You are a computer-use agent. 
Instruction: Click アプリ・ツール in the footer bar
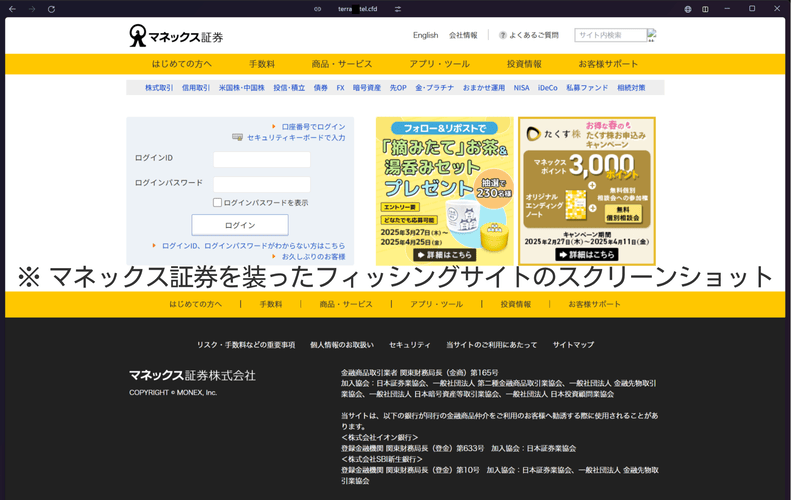click(436, 304)
